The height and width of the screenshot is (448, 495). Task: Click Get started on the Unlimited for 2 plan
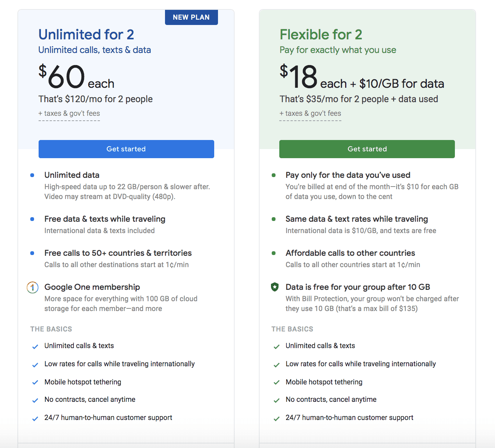[126, 149]
